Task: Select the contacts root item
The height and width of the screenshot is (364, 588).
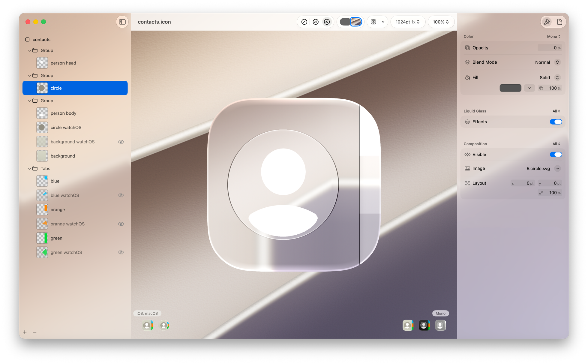Action: click(41, 40)
